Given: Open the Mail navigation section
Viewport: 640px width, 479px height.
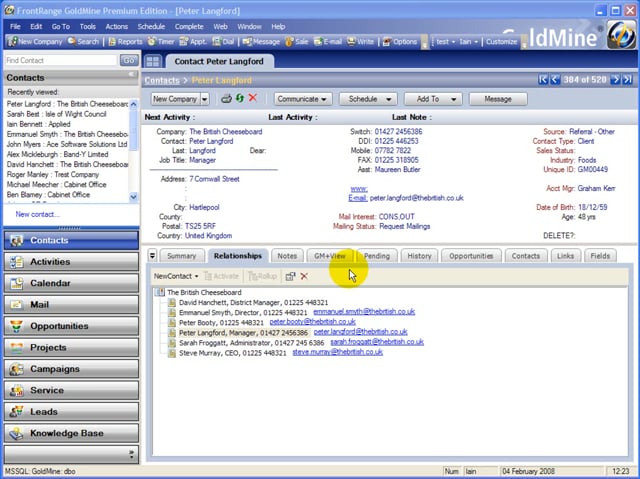Looking at the screenshot, I should tap(71, 304).
